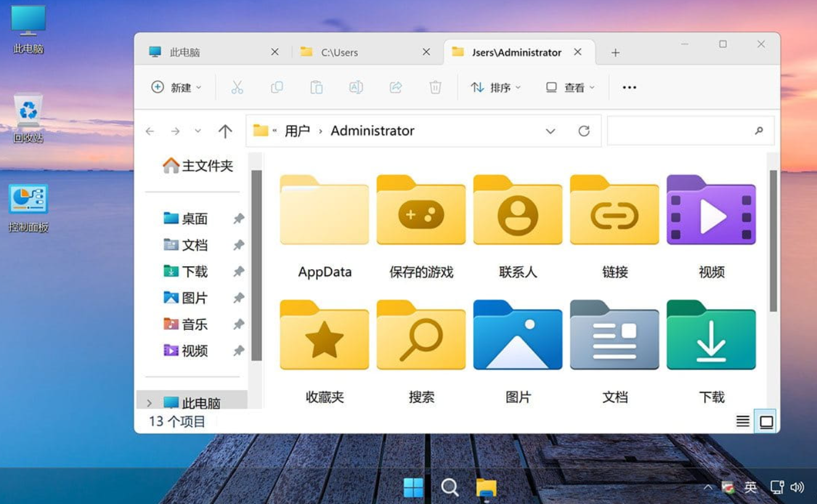The image size is (817, 504).
Task: Click the 控制面板 desktop icon
Action: (28, 208)
